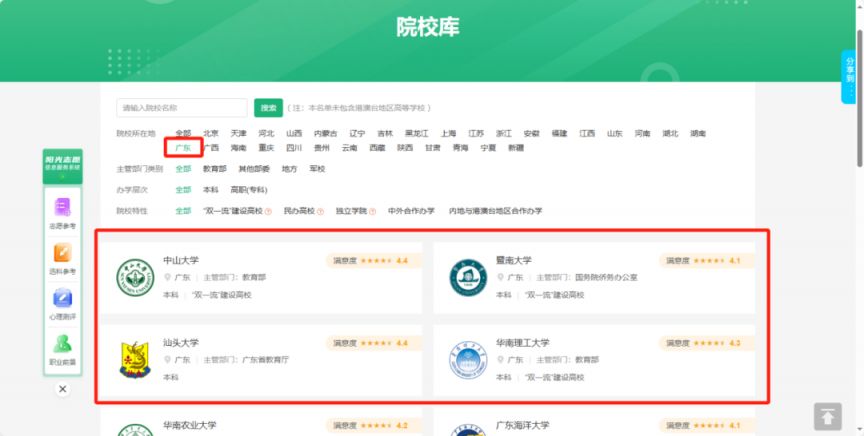The image size is (864, 436).
Task: Open the 职业前景 sidebar icon
Action: click(62, 348)
